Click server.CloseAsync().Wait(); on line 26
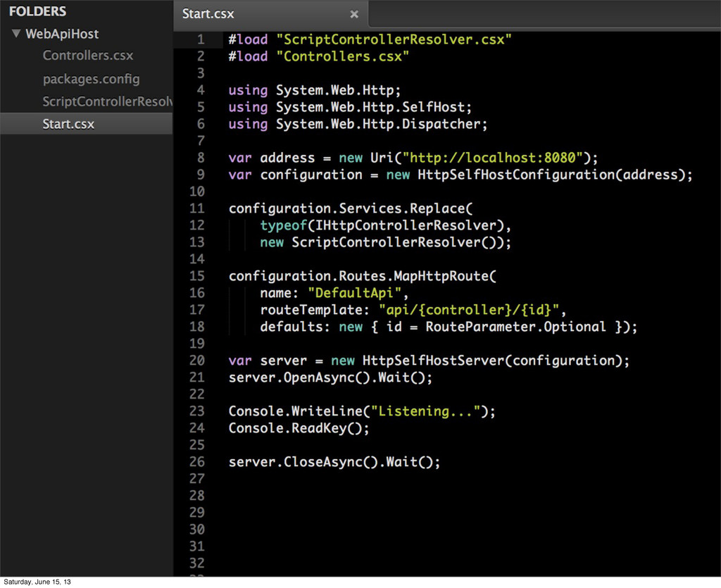721x588 pixels. [334, 461]
